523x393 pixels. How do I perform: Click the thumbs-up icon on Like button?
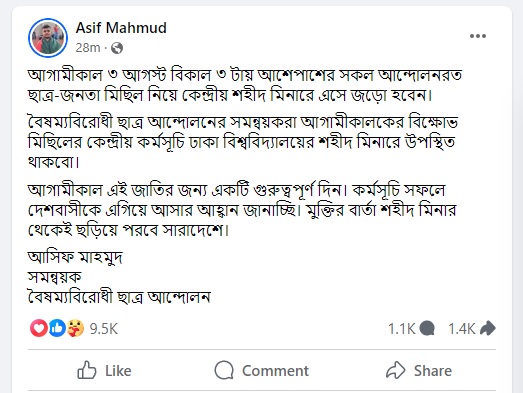[87, 370]
